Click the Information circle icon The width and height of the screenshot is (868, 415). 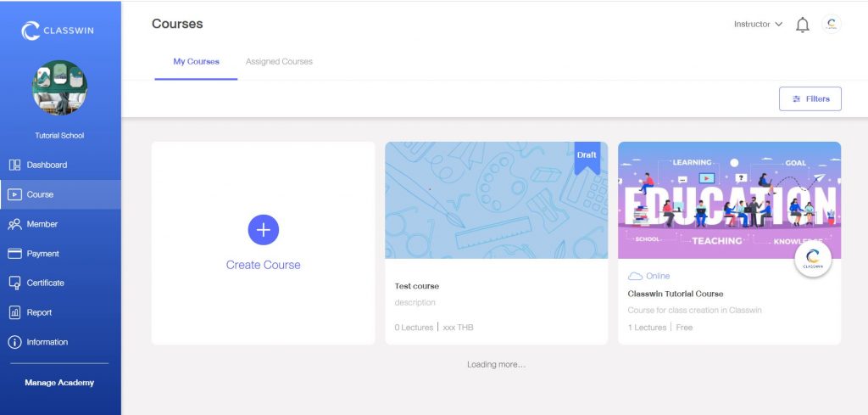point(14,342)
